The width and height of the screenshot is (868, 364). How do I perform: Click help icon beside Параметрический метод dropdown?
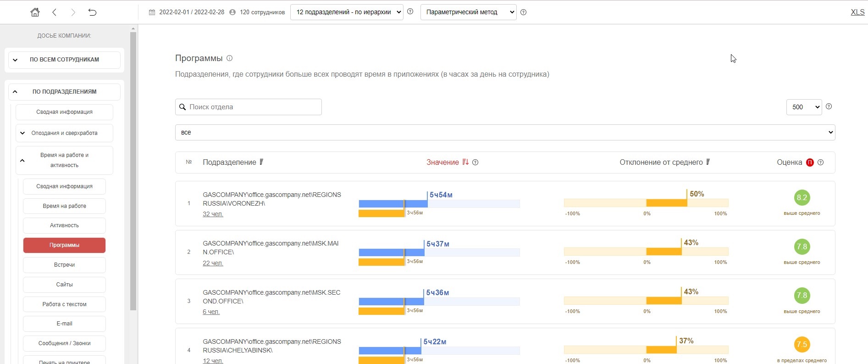tap(524, 12)
